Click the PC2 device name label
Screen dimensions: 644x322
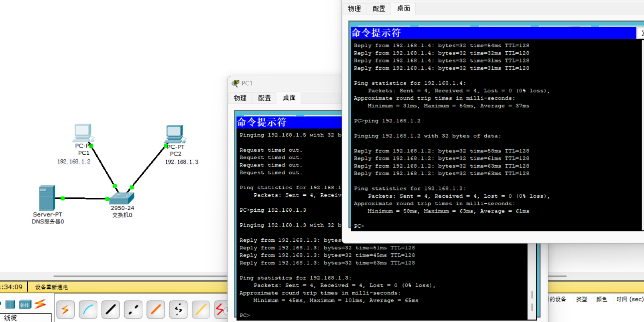pos(175,154)
